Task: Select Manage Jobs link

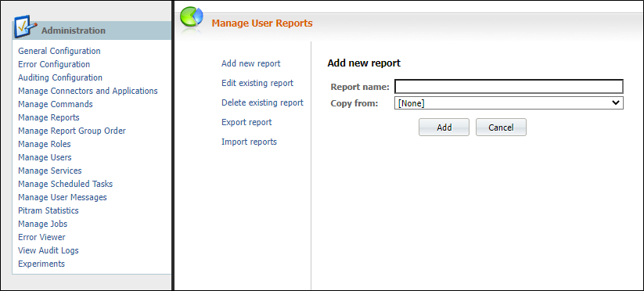Action: click(x=43, y=224)
